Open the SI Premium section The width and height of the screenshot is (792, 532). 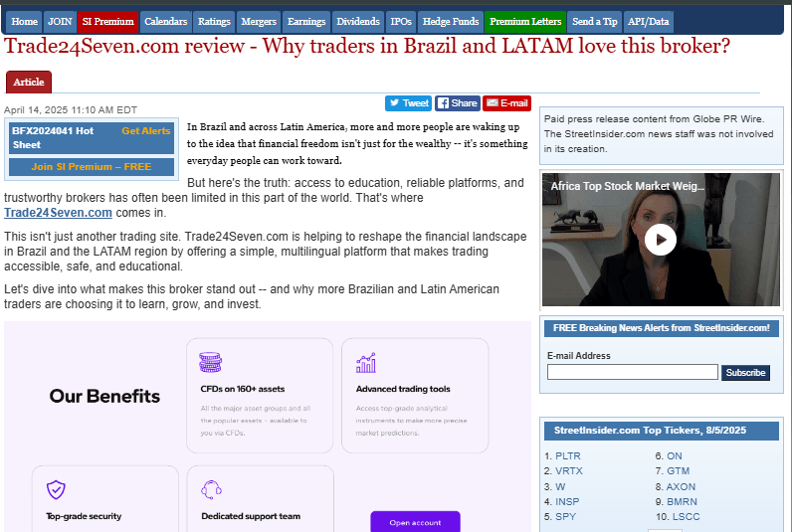point(107,22)
